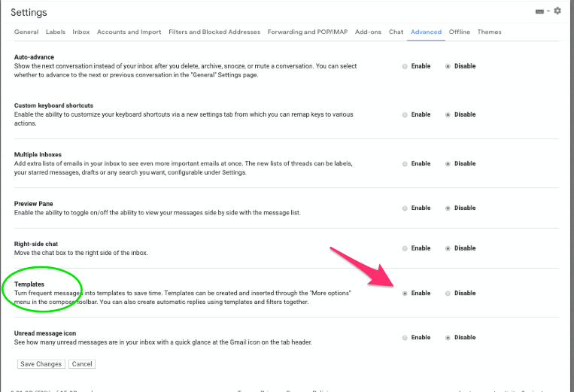Click the Settings page title

[x=29, y=12]
